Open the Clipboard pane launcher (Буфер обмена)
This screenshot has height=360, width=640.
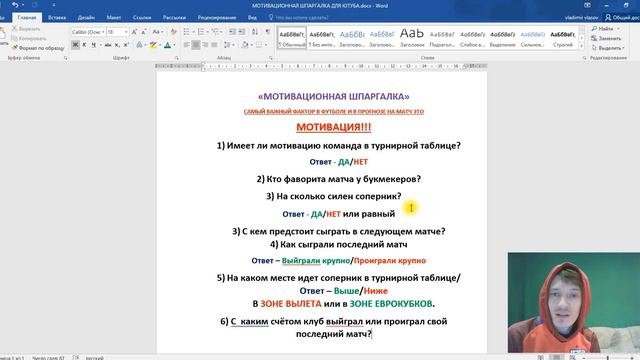[65, 58]
